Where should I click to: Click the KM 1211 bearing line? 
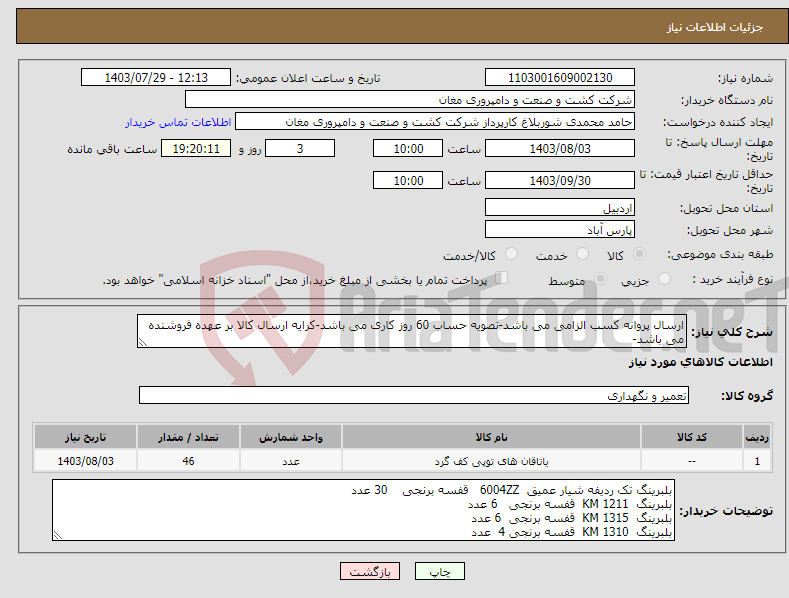570,504
